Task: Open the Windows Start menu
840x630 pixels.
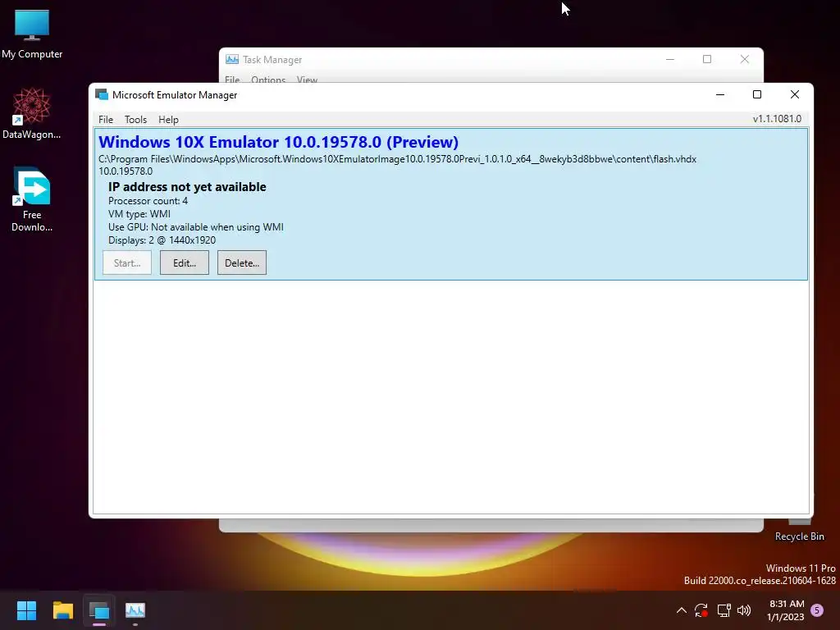Action: click(x=26, y=610)
